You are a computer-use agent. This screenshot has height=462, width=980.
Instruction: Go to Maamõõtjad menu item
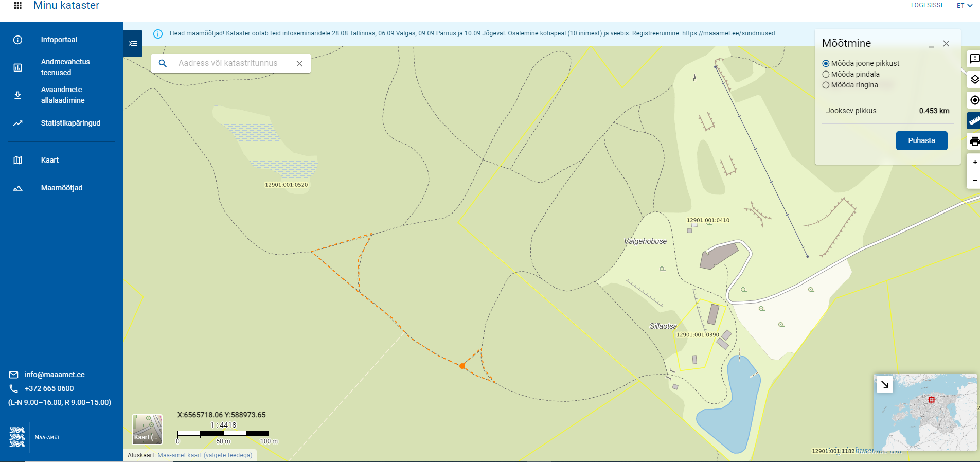[x=62, y=188]
